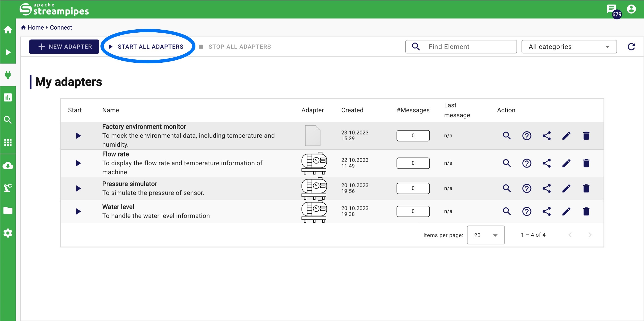Click the New Adapter button
This screenshot has width=644, height=321.
[64, 47]
